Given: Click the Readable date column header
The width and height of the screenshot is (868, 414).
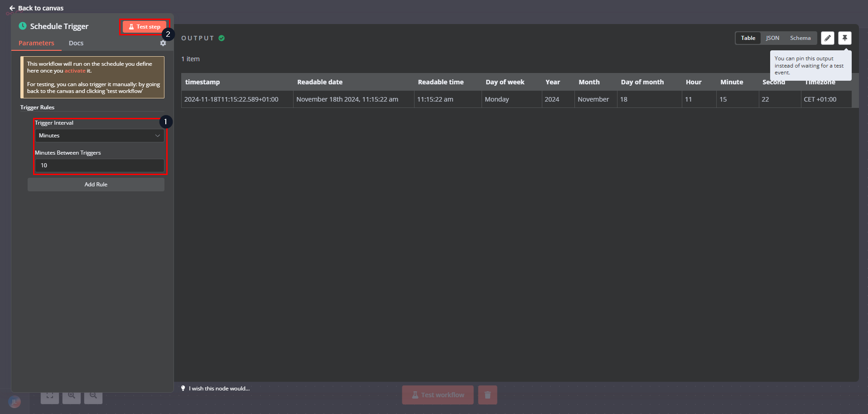Looking at the screenshot, I should pos(354,82).
